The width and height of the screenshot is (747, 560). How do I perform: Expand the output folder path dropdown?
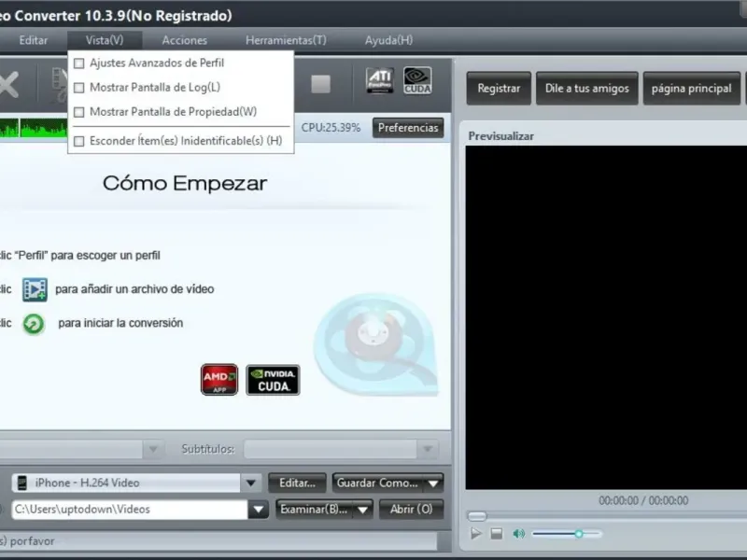tap(259, 510)
